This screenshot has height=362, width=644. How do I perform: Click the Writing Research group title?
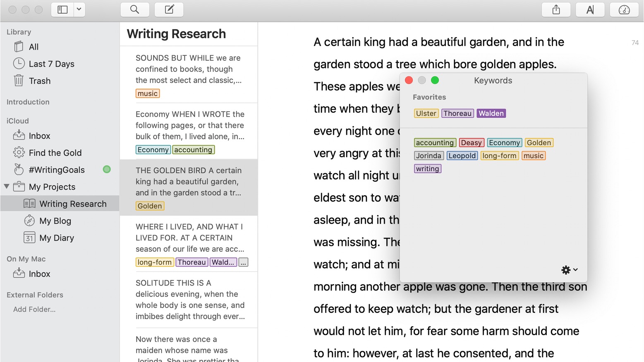coord(176,33)
